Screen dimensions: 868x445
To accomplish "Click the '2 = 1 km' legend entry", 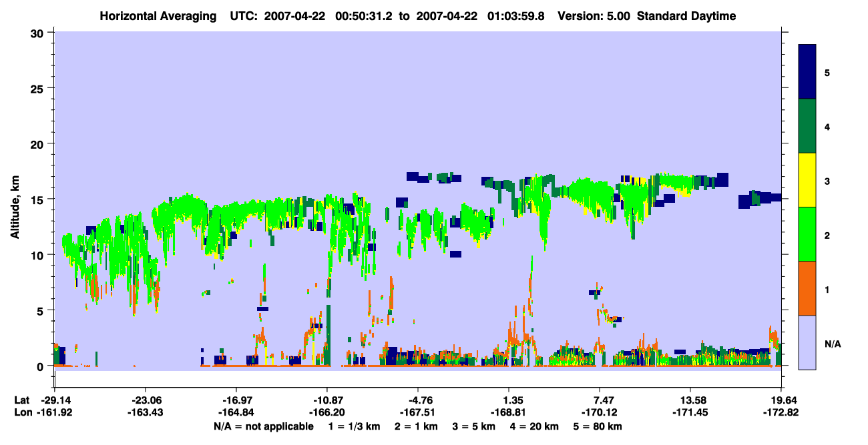I will [x=415, y=426].
